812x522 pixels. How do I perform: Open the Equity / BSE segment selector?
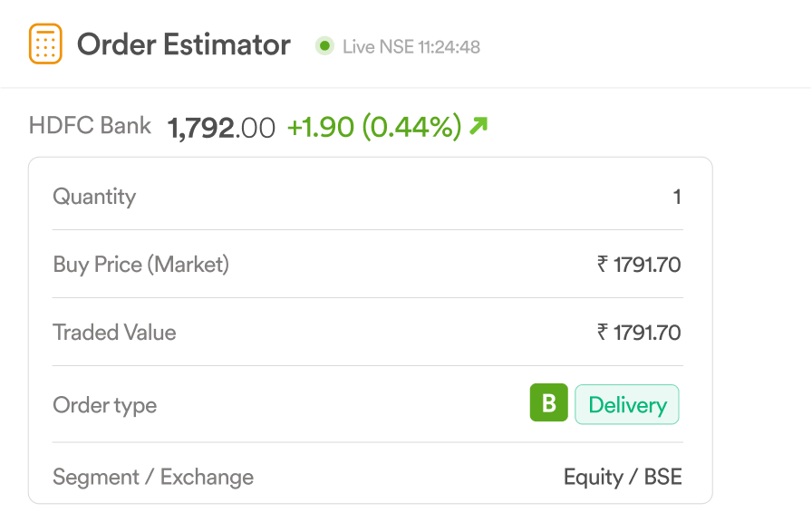coord(623,477)
